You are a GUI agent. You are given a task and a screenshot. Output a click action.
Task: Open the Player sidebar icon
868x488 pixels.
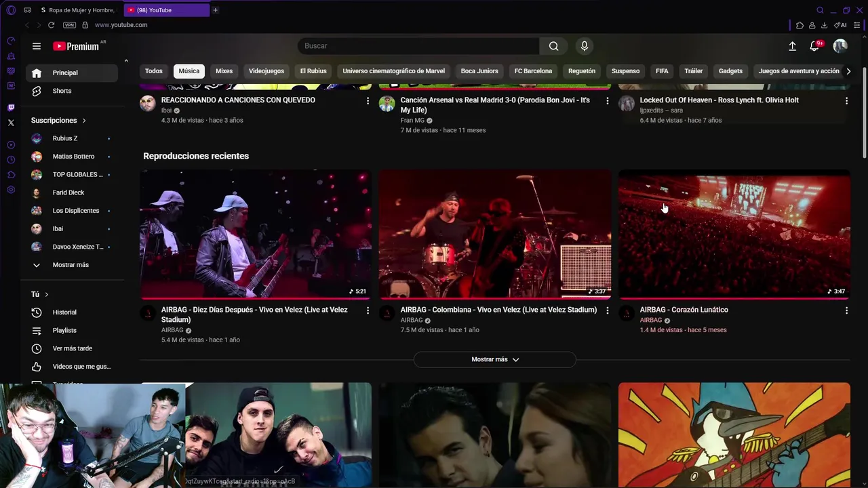point(11,145)
